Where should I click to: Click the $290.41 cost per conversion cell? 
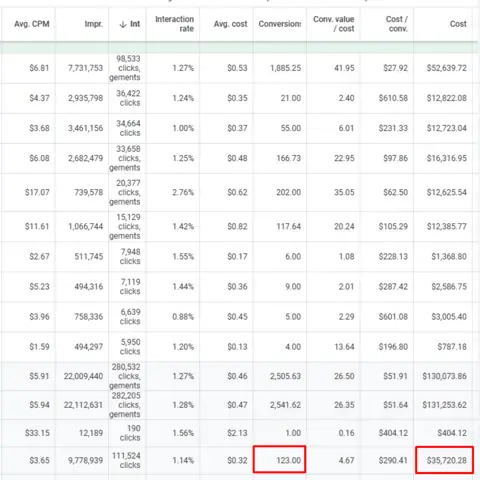(x=393, y=460)
